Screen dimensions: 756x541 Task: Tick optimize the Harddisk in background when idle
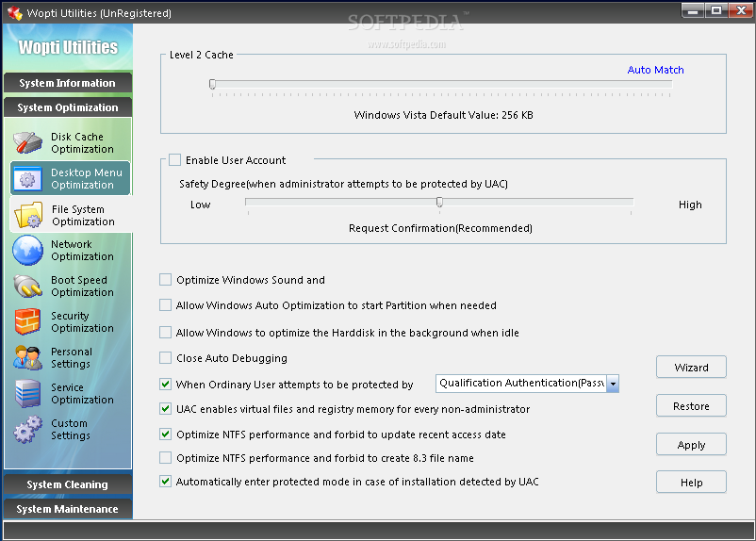tap(165, 332)
